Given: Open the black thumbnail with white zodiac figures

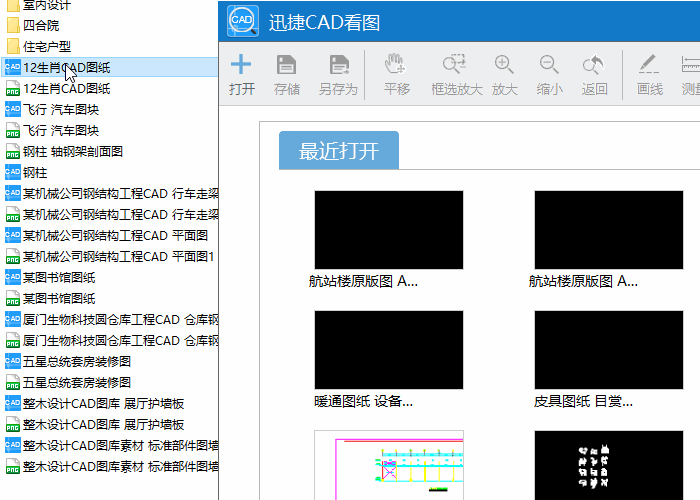Looking at the screenshot, I should click(609, 465).
